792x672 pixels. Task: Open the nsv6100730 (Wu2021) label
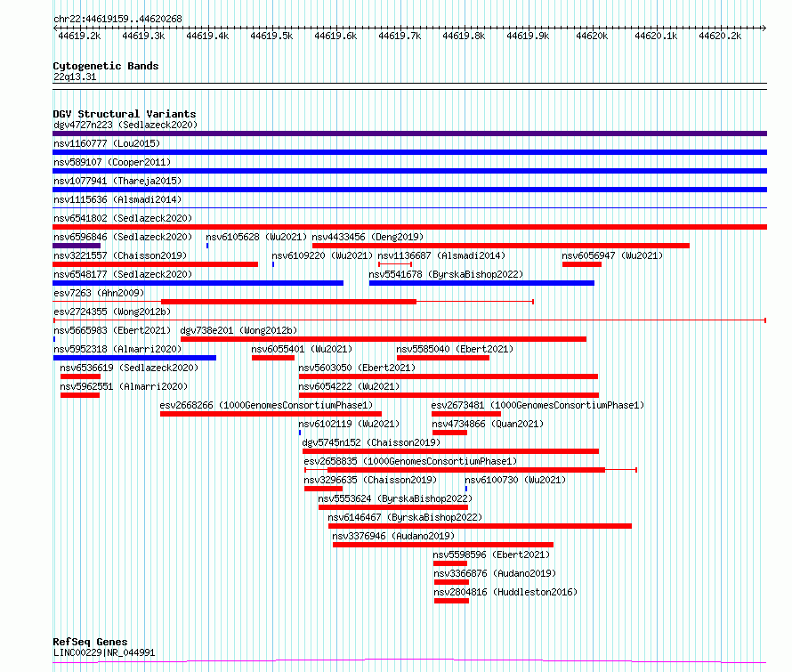pyautogui.click(x=515, y=480)
